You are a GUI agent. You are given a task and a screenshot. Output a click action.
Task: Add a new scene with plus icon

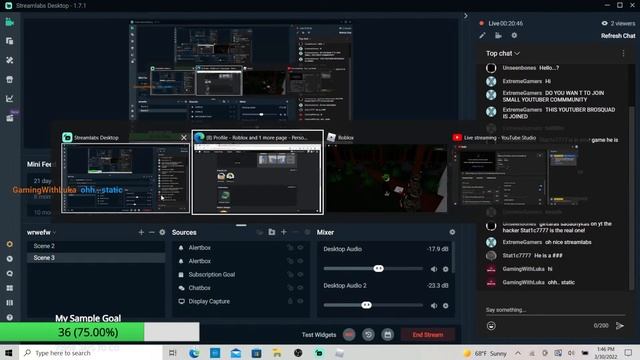point(141,232)
